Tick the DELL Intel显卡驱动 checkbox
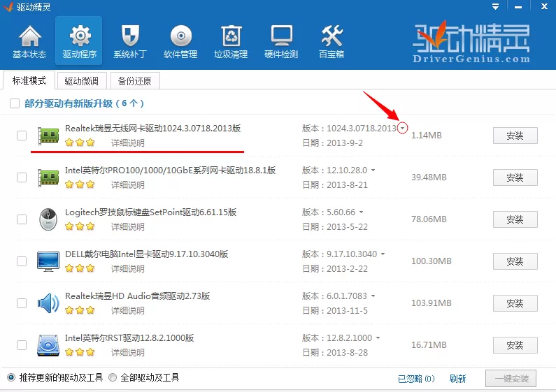Viewport: 556px width, 392px height. (22, 261)
